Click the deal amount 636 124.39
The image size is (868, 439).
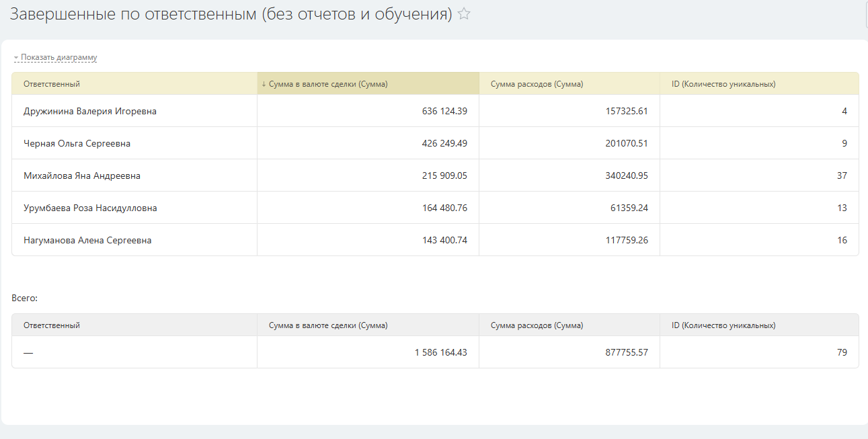click(x=444, y=111)
